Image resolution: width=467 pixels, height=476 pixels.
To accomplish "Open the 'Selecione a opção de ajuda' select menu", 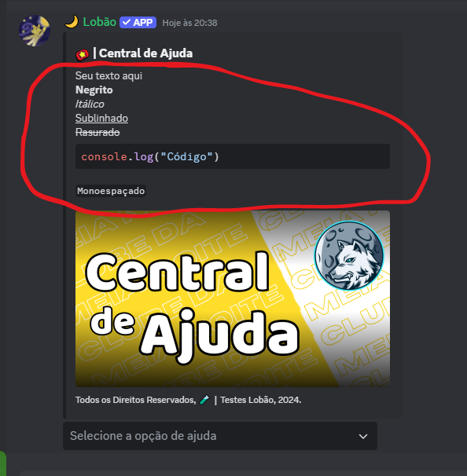I will 220,436.
